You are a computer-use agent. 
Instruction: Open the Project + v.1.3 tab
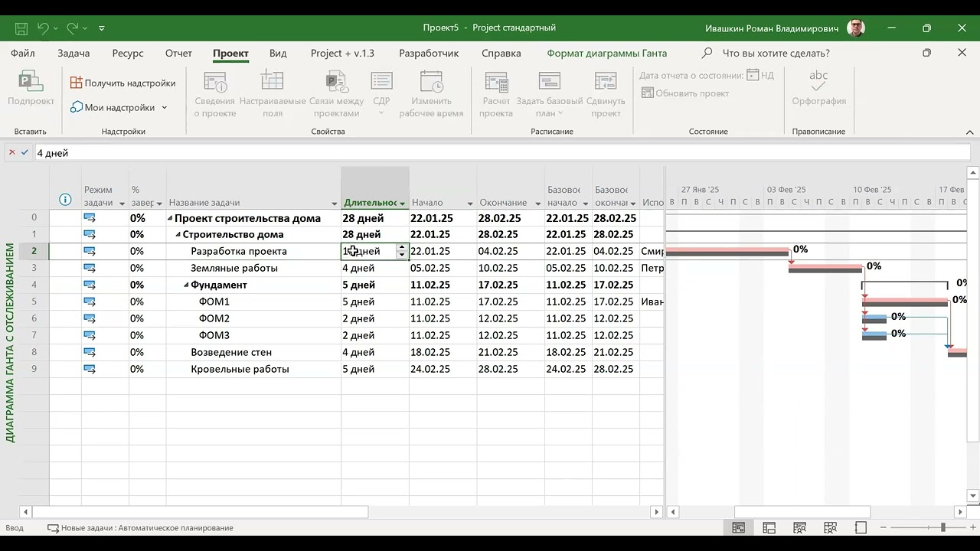coord(342,53)
